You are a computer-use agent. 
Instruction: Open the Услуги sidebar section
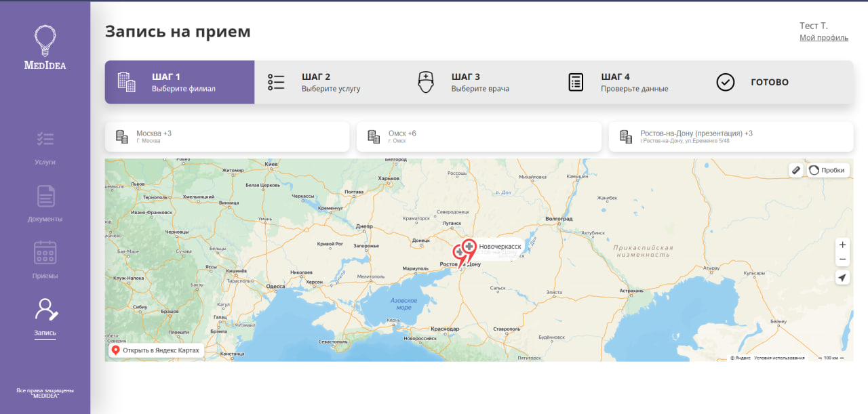(45, 147)
